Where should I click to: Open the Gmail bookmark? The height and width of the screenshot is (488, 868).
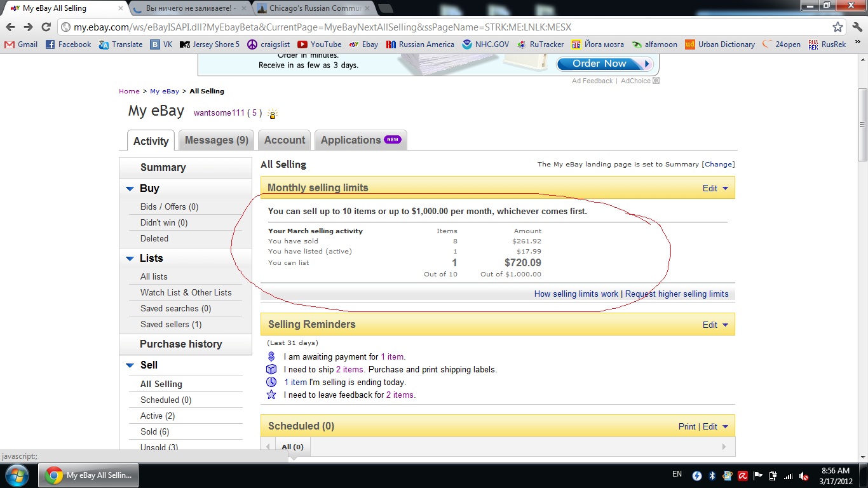tap(21, 44)
